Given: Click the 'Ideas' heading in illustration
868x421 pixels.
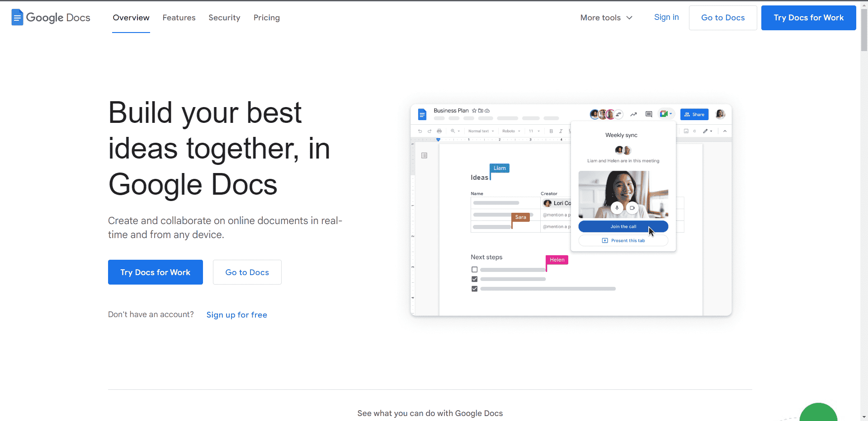Looking at the screenshot, I should pyautogui.click(x=479, y=178).
